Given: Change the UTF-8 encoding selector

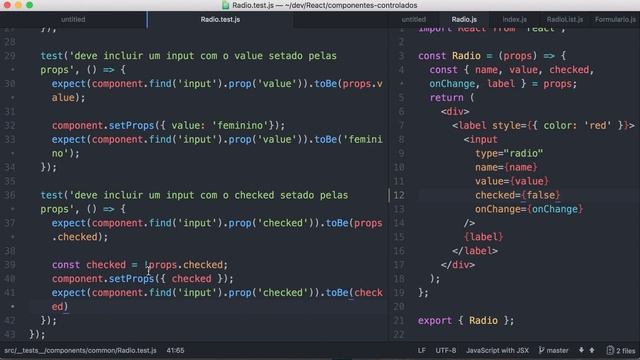Looking at the screenshot, I should point(446,350).
